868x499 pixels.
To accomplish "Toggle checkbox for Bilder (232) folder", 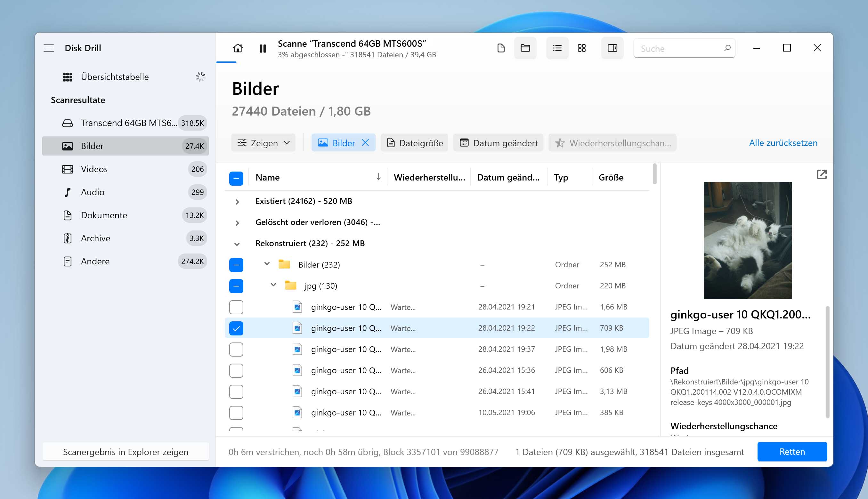I will 236,265.
